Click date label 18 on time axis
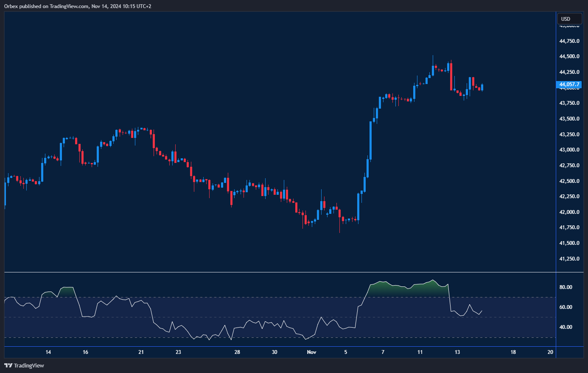 [x=513, y=352]
